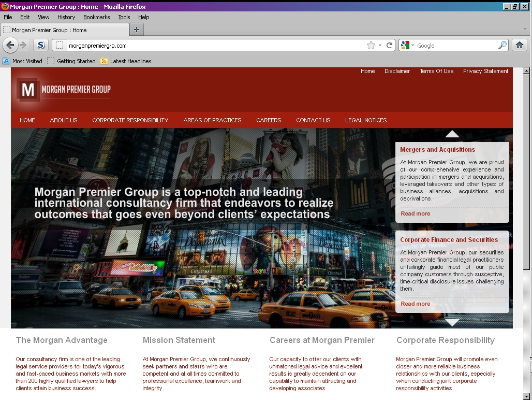Reload the page with refresh icon
532x400 pixels.
[x=390, y=45]
